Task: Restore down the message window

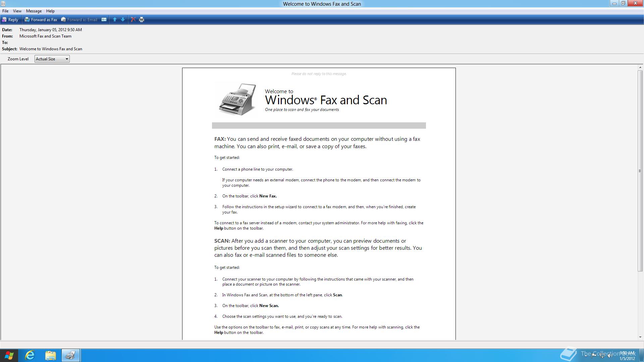Action: tap(623, 3)
